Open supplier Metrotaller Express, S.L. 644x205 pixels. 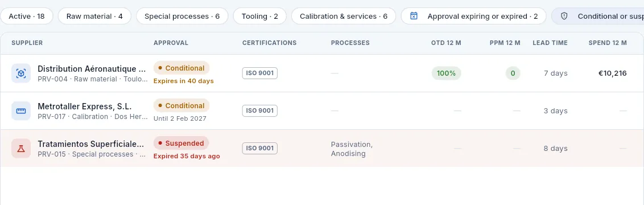85,106
